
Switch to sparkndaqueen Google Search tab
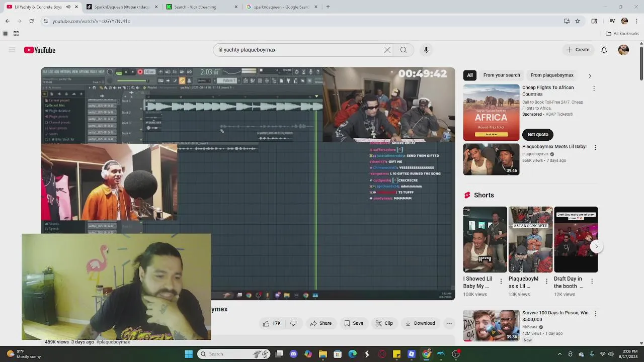point(283,7)
